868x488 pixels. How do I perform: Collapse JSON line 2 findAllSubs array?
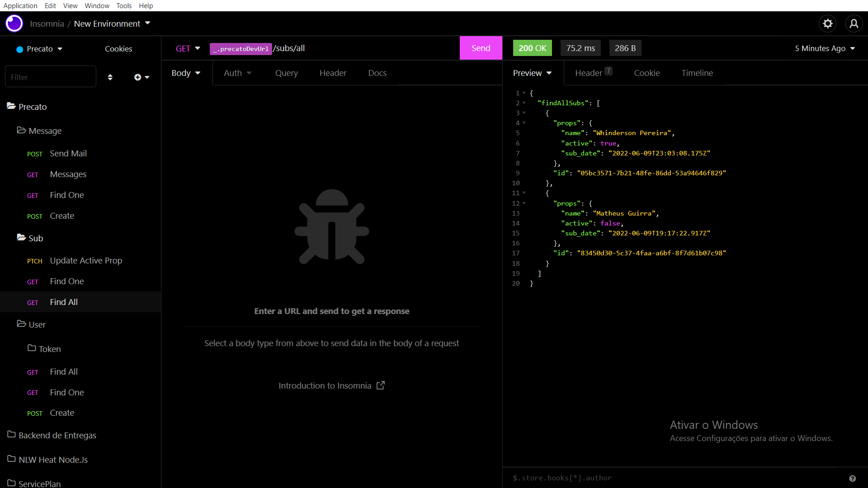pos(524,103)
